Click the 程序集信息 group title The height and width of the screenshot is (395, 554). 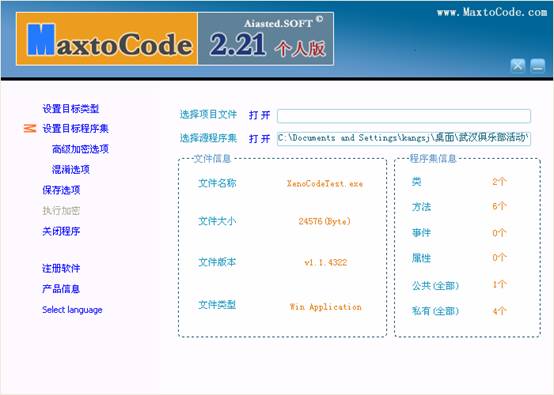[433, 159]
